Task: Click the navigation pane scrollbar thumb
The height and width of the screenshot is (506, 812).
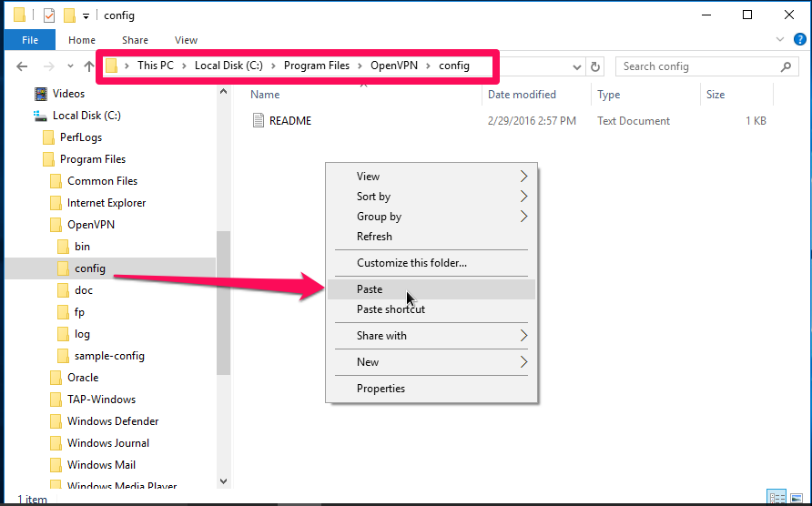Action: (x=223, y=302)
